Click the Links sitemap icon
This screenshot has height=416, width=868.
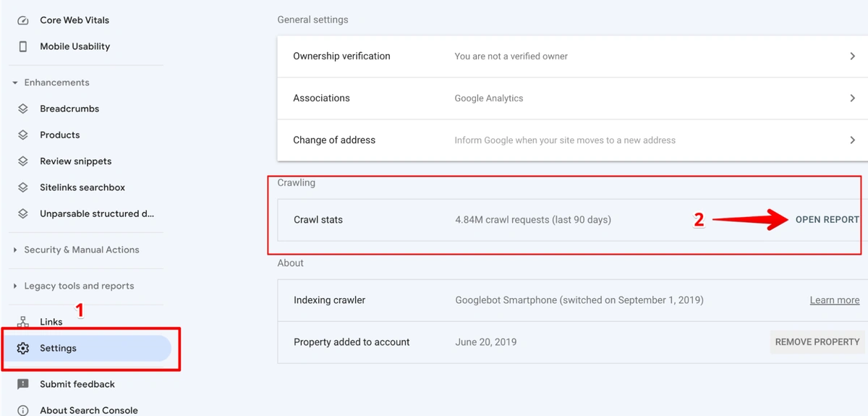[23, 322]
